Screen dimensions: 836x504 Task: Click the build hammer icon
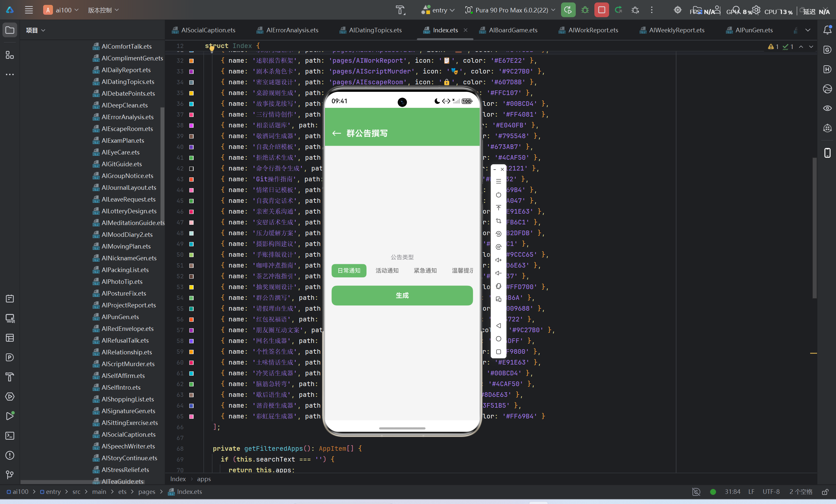(401, 10)
